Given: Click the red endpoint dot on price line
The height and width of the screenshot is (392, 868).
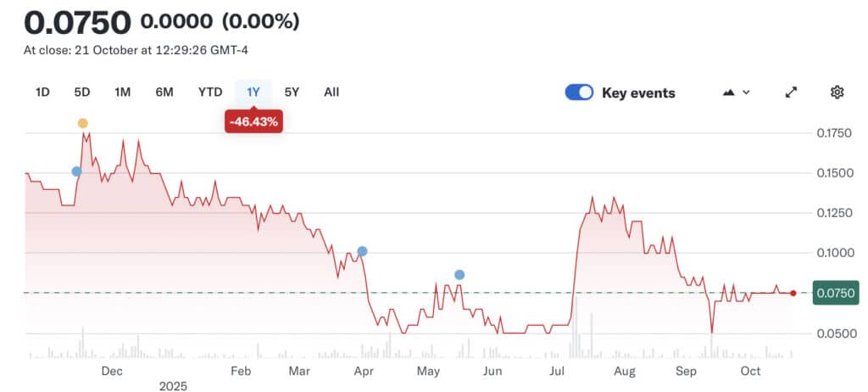Looking at the screenshot, I should pyautogui.click(x=793, y=294).
